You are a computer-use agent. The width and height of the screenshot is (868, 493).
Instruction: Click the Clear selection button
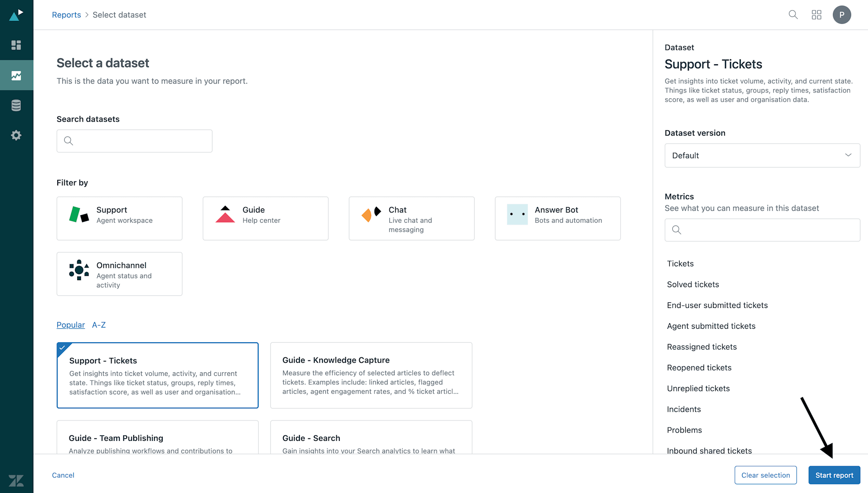766,474
